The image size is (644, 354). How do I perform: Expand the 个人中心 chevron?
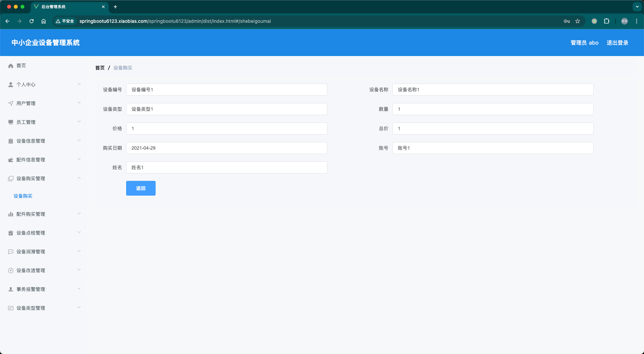coord(79,84)
